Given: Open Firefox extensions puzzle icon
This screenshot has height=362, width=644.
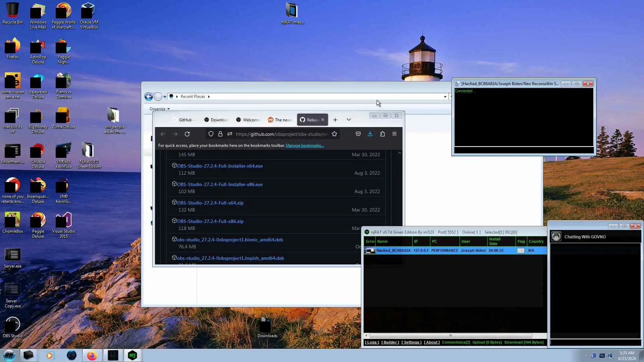Looking at the screenshot, I should 382,134.
